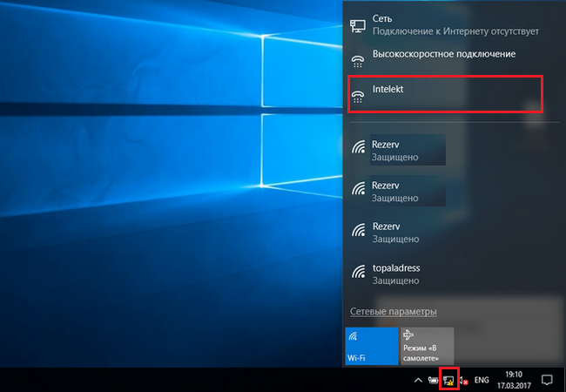Toggle the Wi-Fi quick action tile
The height and width of the screenshot is (392, 566).
pyautogui.click(x=372, y=346)
